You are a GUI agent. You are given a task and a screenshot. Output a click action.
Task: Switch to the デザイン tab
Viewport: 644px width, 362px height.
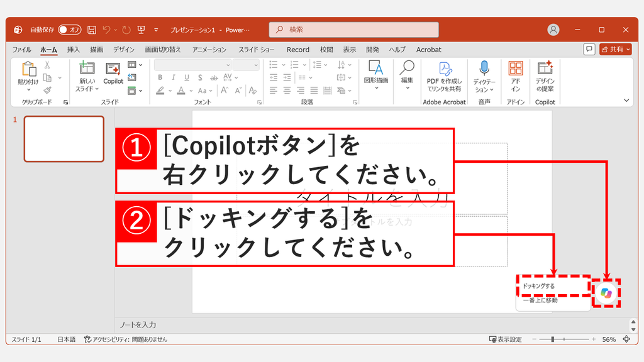pyautogui.click(x=124, y=50)
